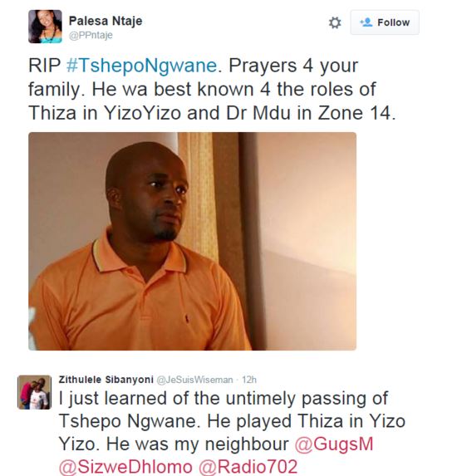457x476 pixels.
Task: Open the #TshepoNgwane hashtag
Action: [142, 66]
